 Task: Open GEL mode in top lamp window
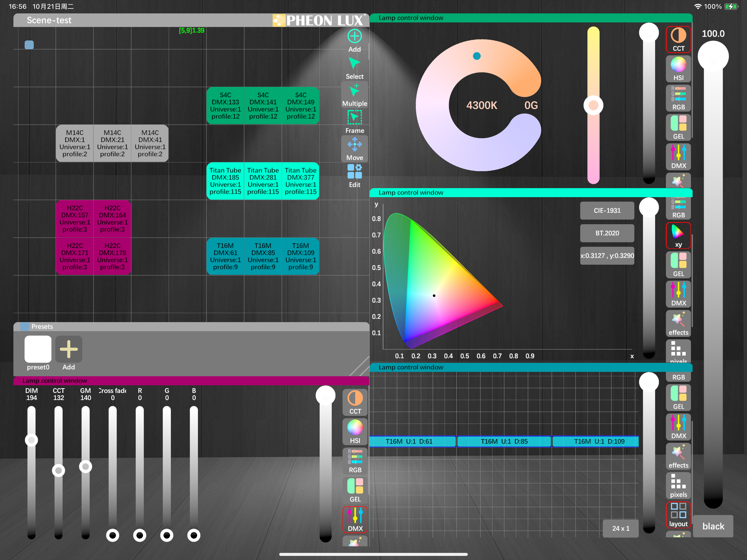click(678, 128)
